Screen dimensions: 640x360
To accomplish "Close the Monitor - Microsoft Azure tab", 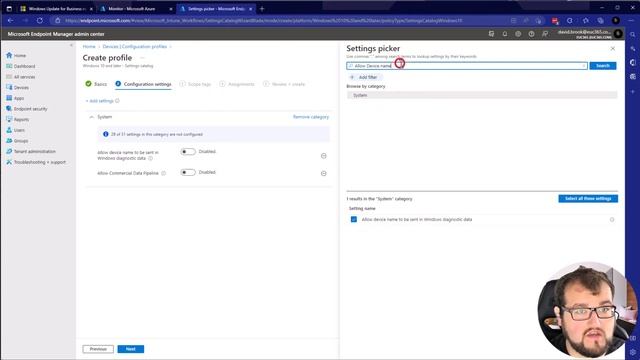I will click(x=171, y=9).
